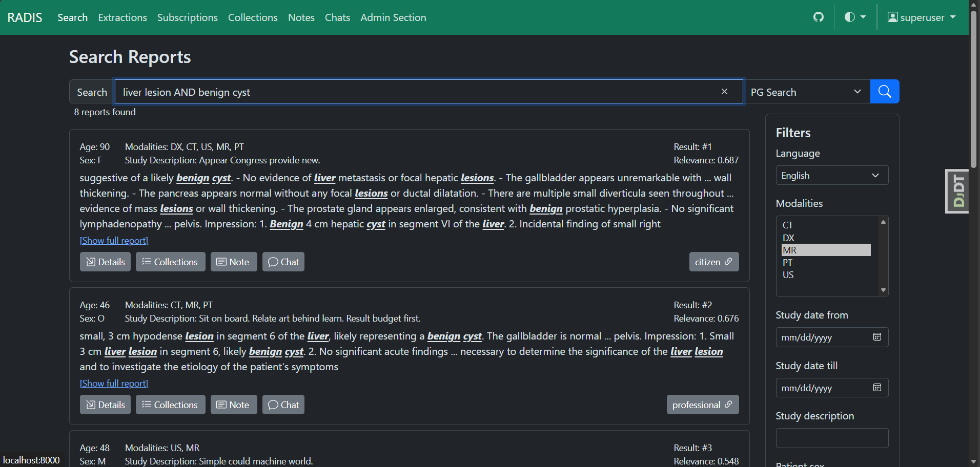Open the theme switcher dropdown
This screenshot has height=467, width=980.
[x=855, y=17]
